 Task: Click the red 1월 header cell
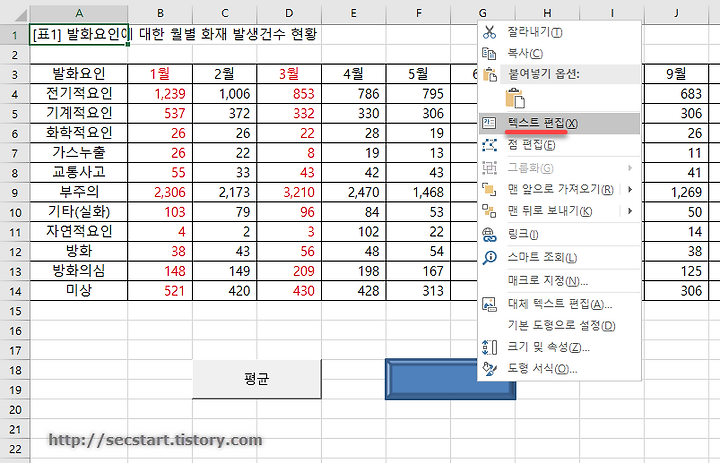[160, 74]
